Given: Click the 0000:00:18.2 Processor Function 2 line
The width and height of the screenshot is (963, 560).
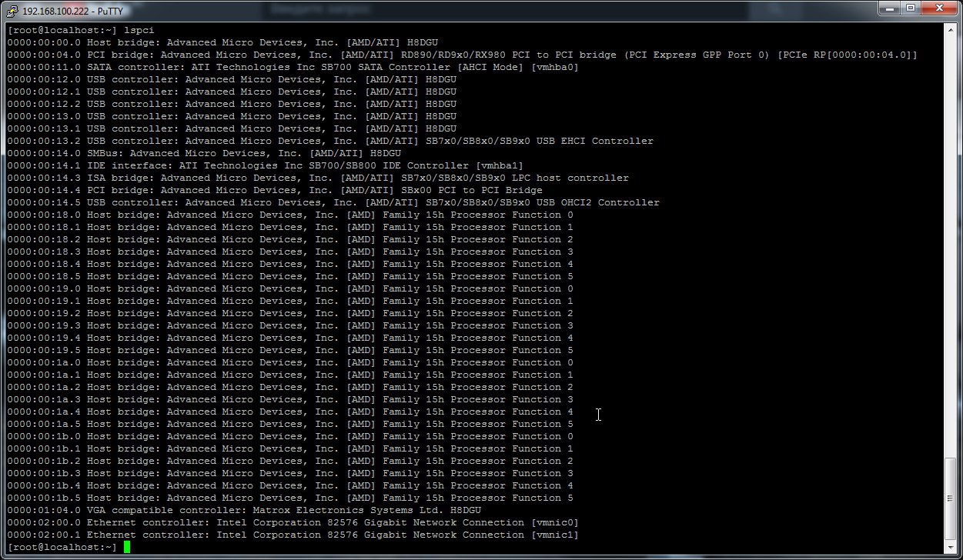Looking at the screenshot, I should [x=290, y=239].
